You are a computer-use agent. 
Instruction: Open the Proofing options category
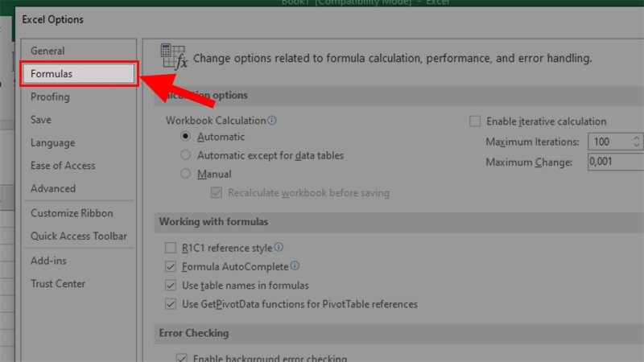coord(50,97)
